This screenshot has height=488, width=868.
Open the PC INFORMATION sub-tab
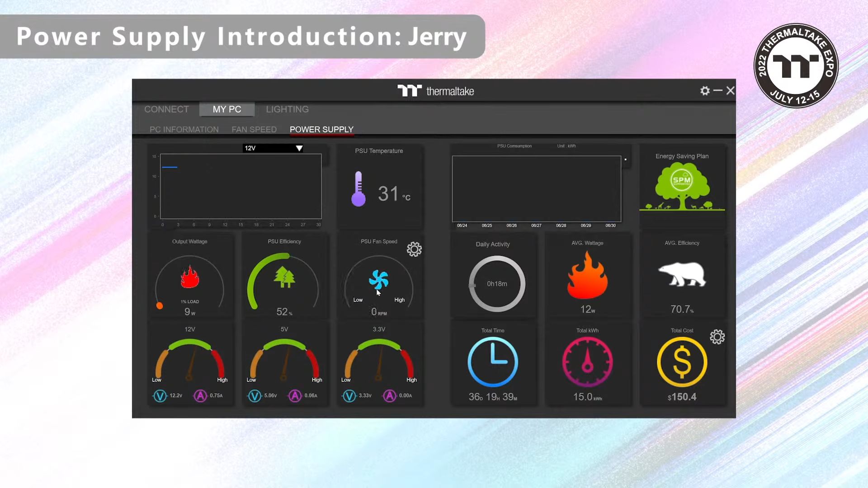point(184,130)
